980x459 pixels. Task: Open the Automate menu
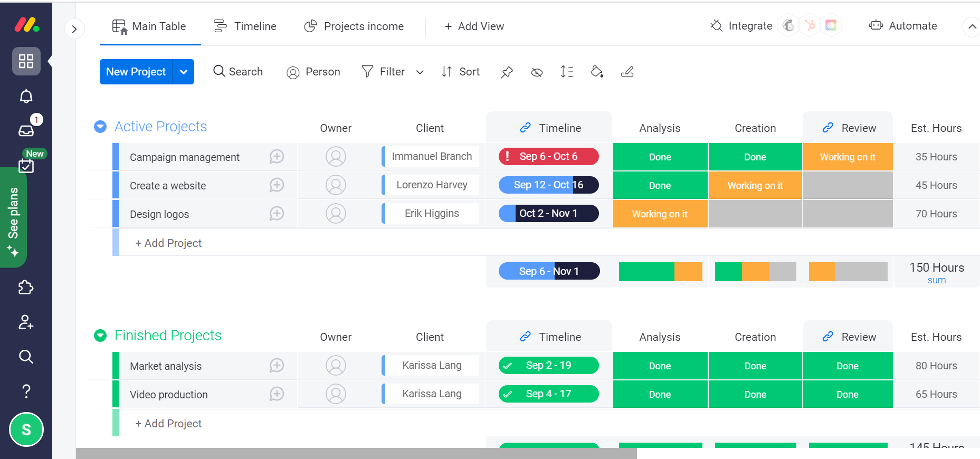(903, 26)
